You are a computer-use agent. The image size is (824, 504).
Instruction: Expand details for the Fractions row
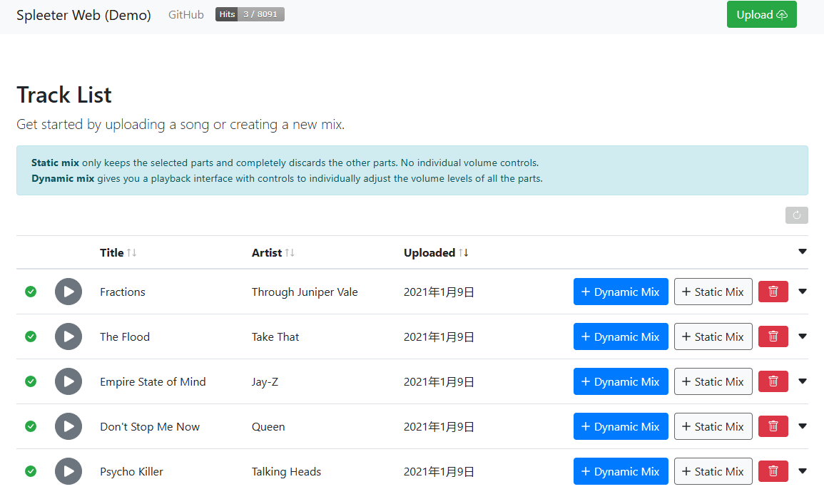coord(802,292)
